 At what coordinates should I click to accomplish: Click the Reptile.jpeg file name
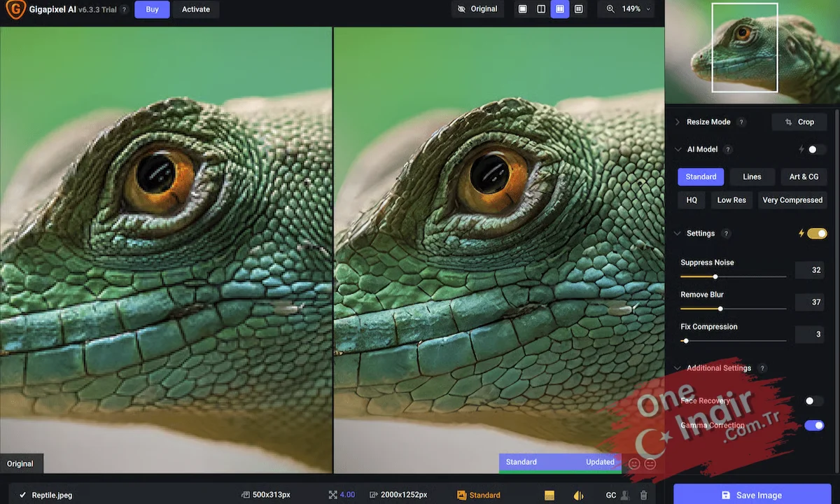[52, 495]
